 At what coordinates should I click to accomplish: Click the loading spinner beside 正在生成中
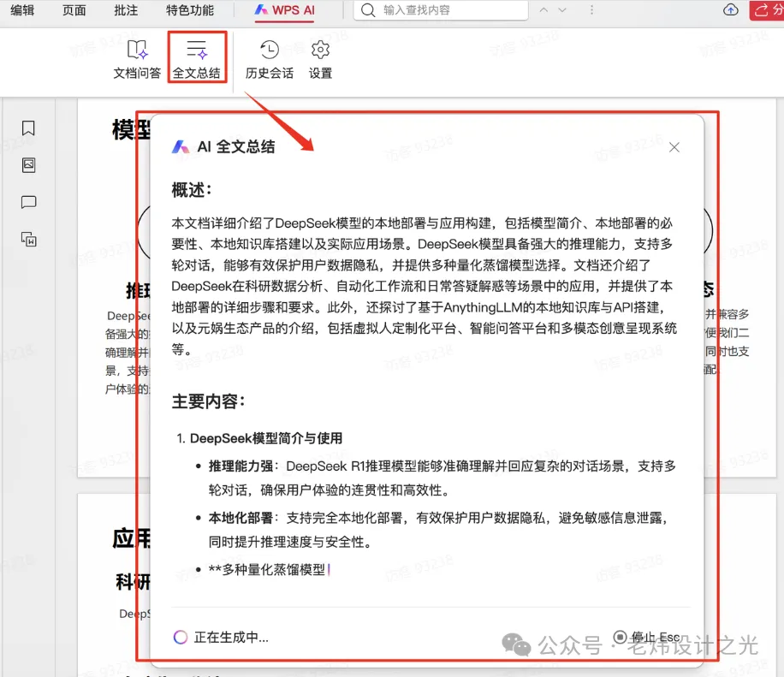pos(181,637)
